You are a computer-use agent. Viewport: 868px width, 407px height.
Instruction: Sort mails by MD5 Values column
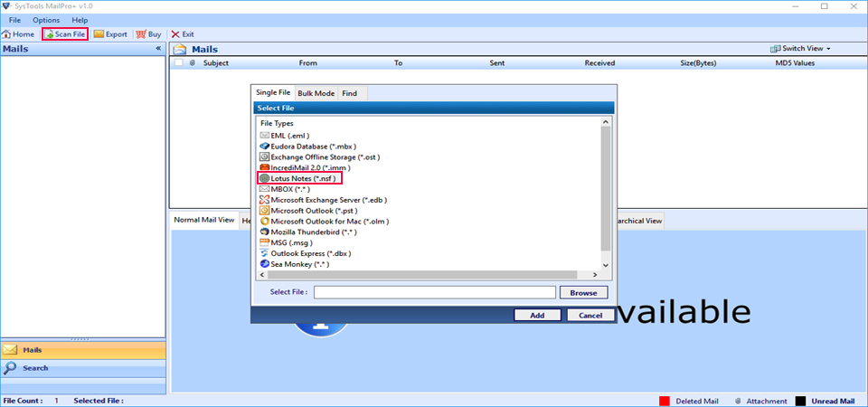(795, 63)
